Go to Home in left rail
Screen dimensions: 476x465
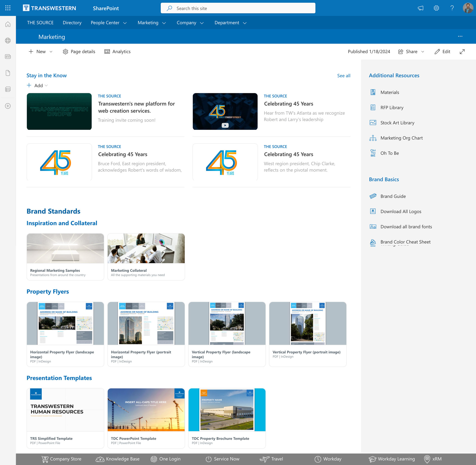(x=8, y=24)
